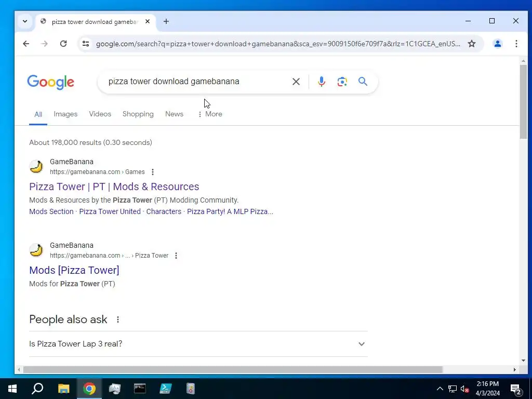Viewport: 532px width, 399px height.
Task: Open the taskbar clock showing 2:16 PM
Action: point(487,389)
